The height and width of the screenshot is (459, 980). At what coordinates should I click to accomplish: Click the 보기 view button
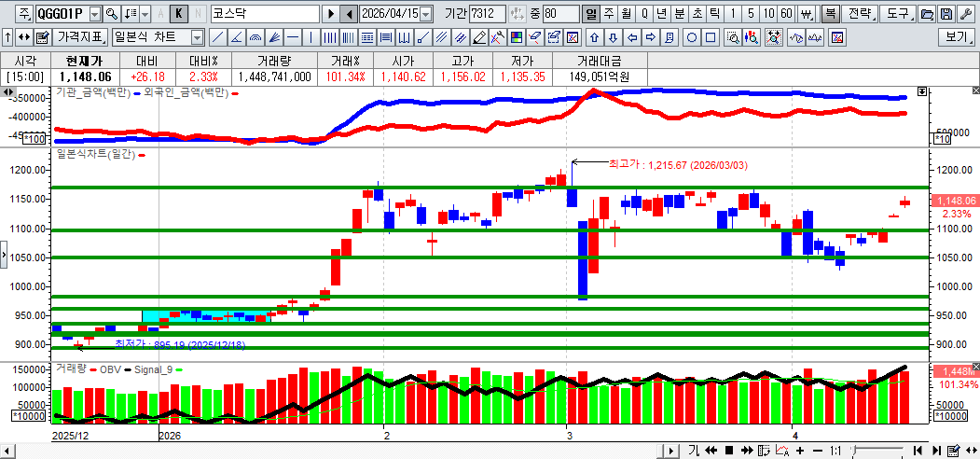[x=956, y=38]
